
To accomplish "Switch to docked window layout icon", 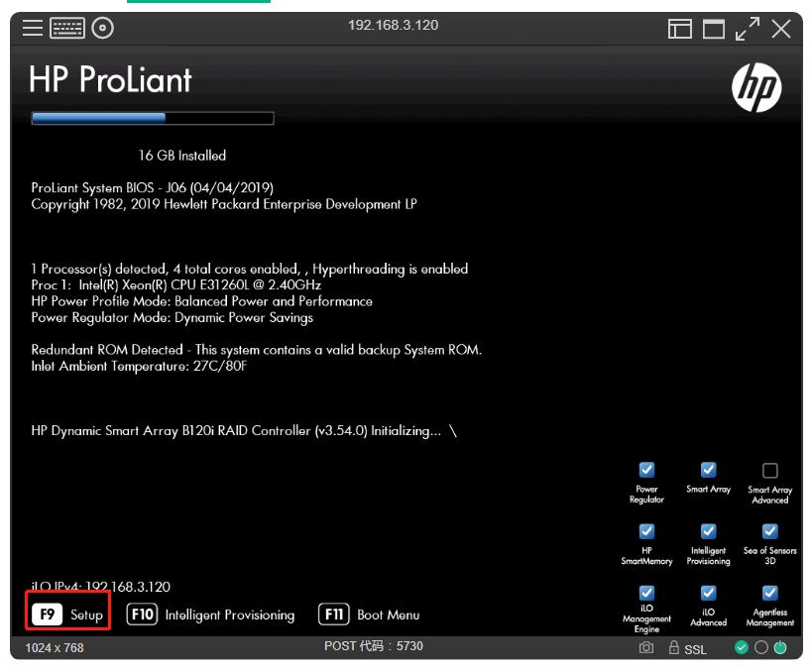I will pos(679,29).
